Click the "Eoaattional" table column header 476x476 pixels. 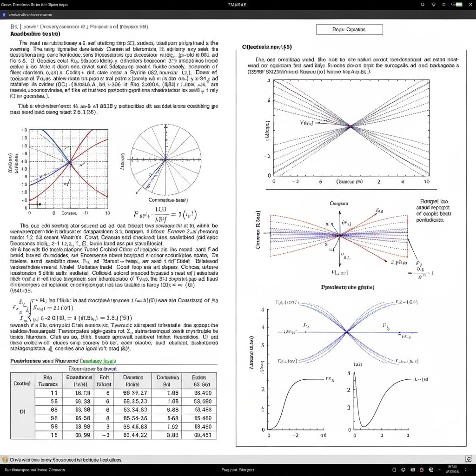[79, 381]
